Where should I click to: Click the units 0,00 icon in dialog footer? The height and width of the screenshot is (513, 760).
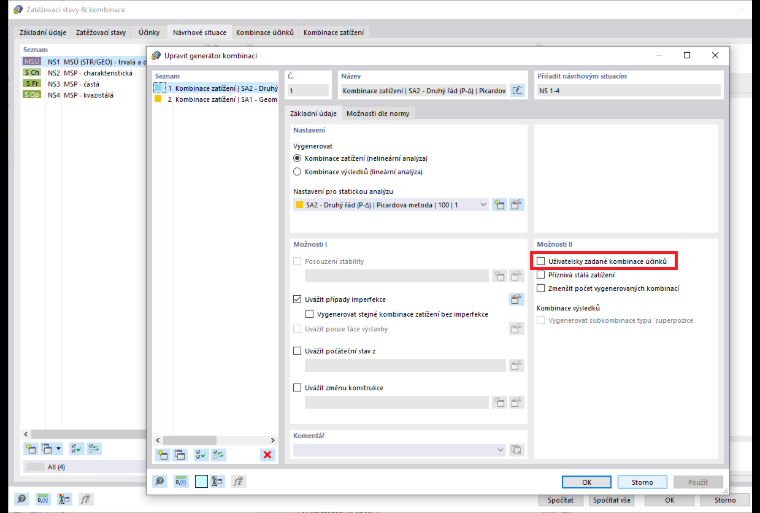click(181, 481)
